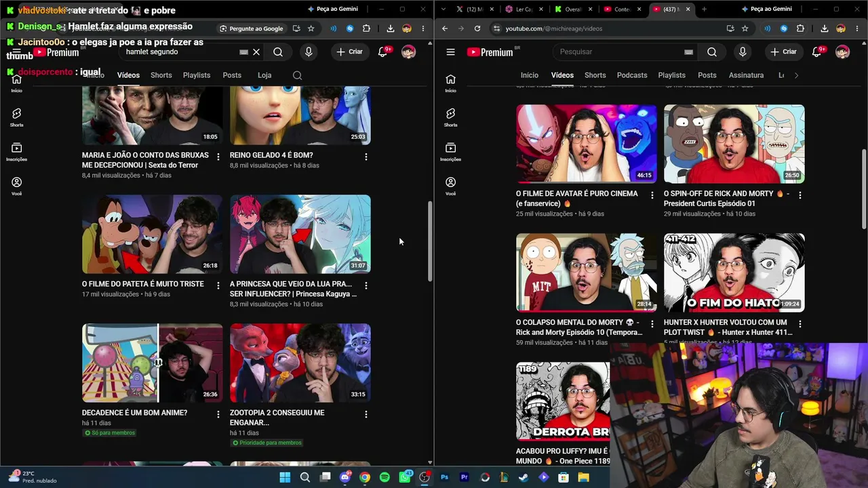Click the search magnifier in left window
Screen dimensions: 868x488
point(278,52)
